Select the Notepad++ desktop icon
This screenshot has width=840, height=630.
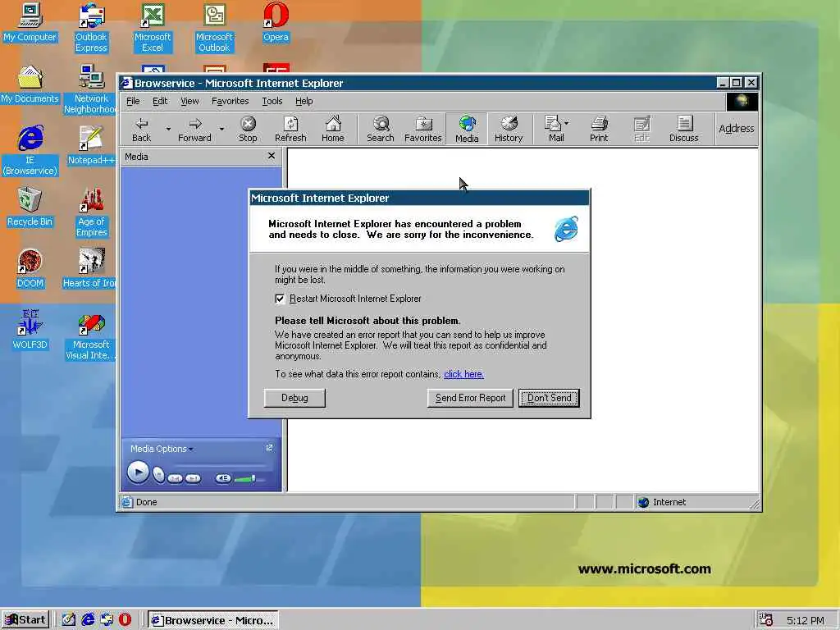(x=92, y=146)
